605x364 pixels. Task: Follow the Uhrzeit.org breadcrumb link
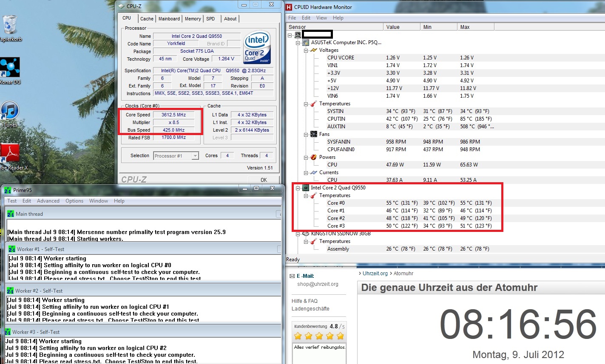point(375,274)
